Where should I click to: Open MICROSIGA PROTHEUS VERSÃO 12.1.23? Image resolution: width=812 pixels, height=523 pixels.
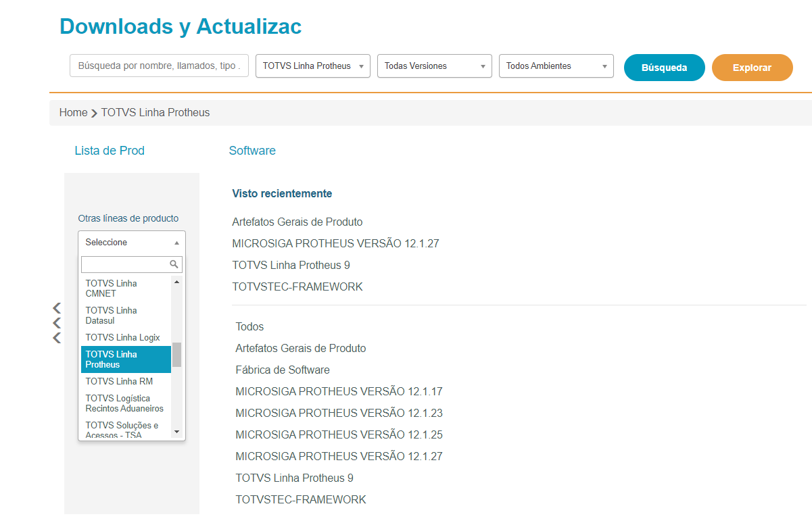pyautogui.click(x=339, y=413)
